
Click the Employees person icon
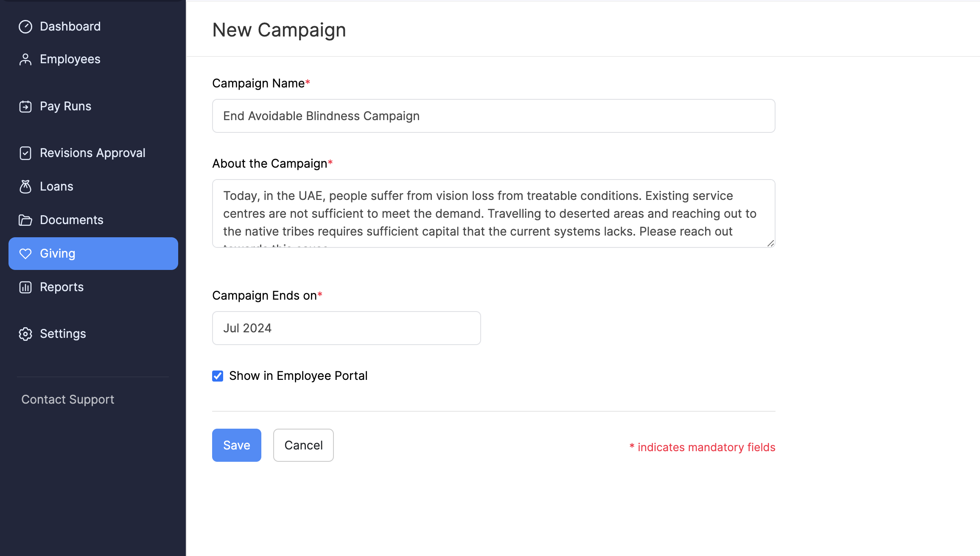[25, 59]
